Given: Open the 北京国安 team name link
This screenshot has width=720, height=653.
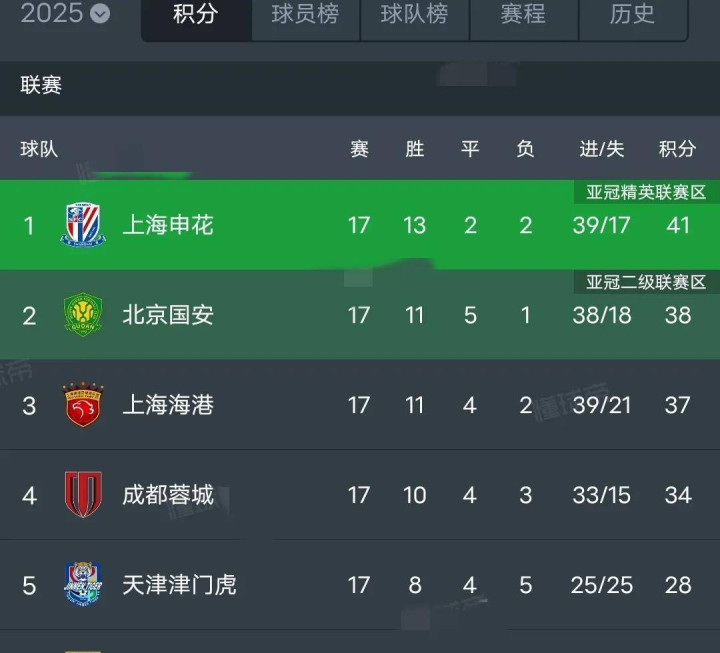Looking at the screenshot, I should tap(168, 315).
